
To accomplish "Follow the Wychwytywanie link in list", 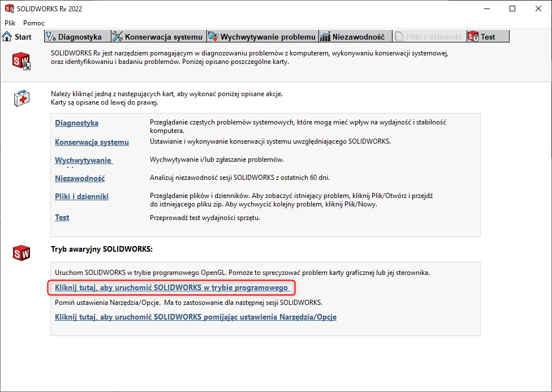I will 83,160.
